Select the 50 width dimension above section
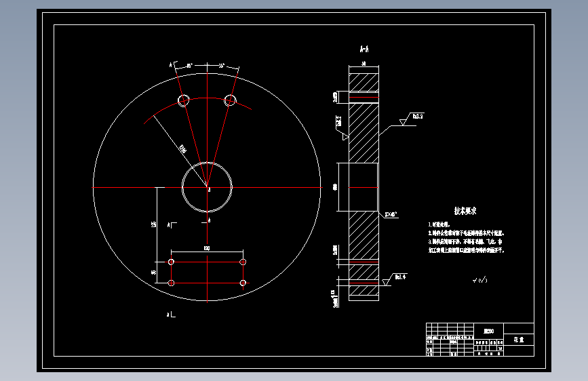This screenshot has height=381, width=588. click(x=364, y=63)
